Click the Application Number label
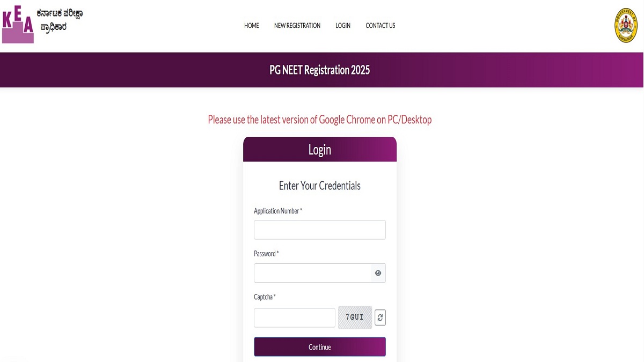The image size is (644, 362). tap(278, 211)
